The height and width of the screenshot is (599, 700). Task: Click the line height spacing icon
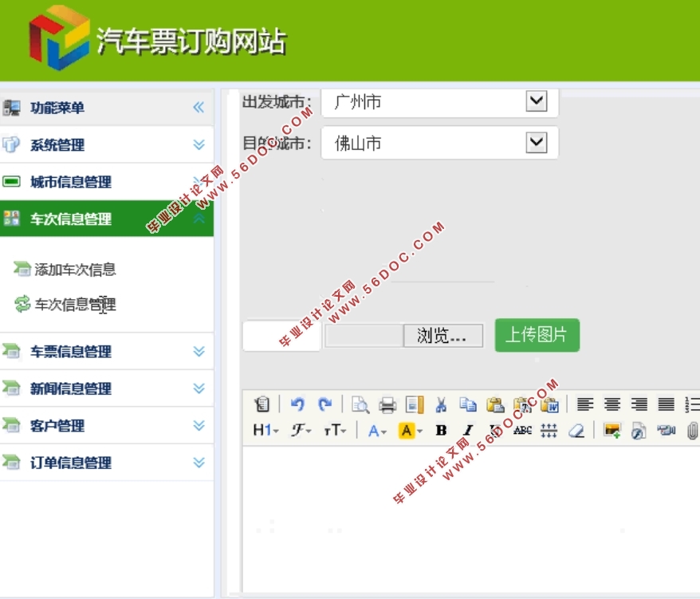click(x=549, y=430)
